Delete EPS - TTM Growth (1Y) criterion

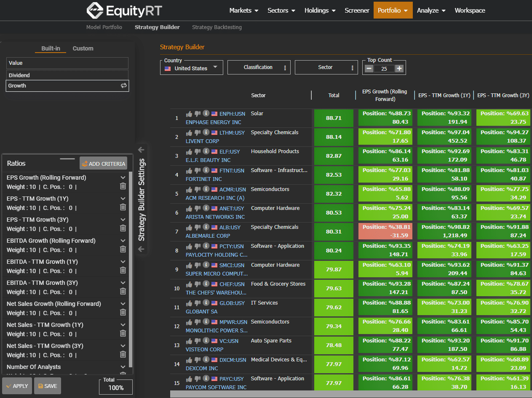pyautogui.click(x=123, y=207)
